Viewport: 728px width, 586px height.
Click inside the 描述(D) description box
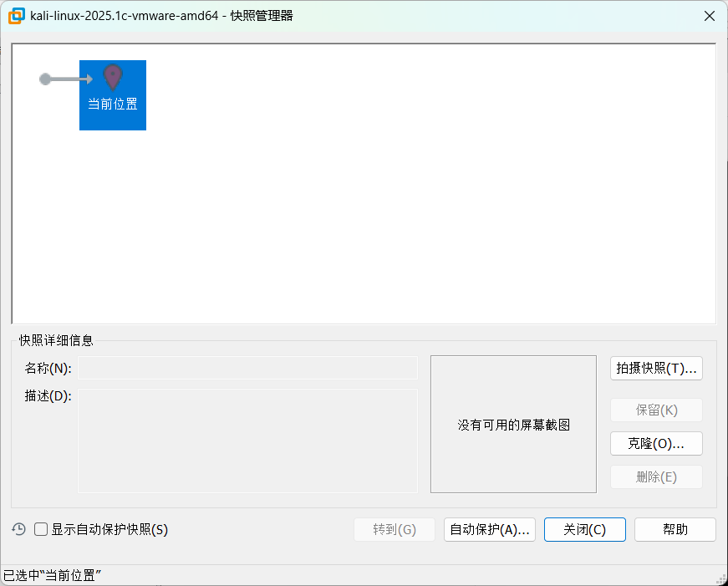tap(247, 439)
